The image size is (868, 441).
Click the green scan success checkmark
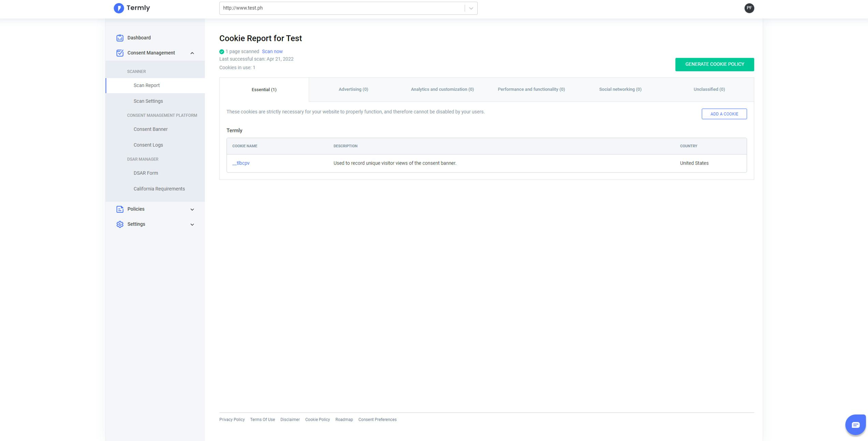pos(221,52)
